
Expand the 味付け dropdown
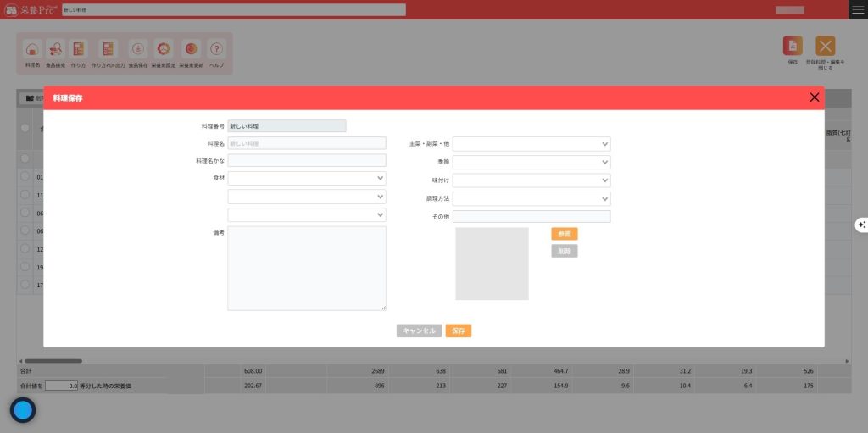(531, 180)
